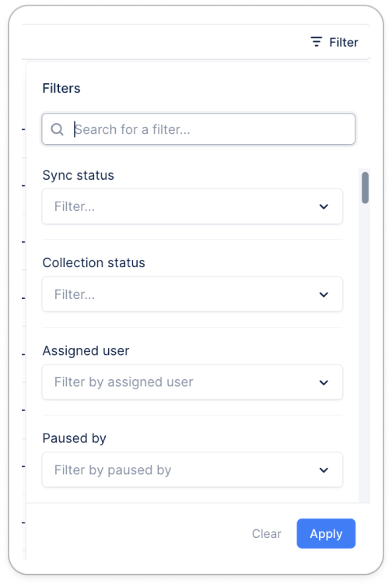Apply the selected filters
This screenshot has width=392, height=587.
[326, 533]
